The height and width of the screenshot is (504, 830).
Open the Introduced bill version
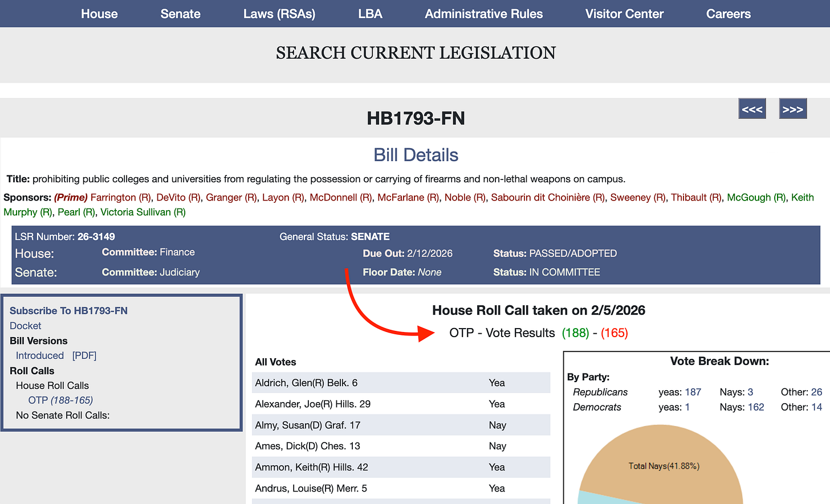click(x=40, y=355)
